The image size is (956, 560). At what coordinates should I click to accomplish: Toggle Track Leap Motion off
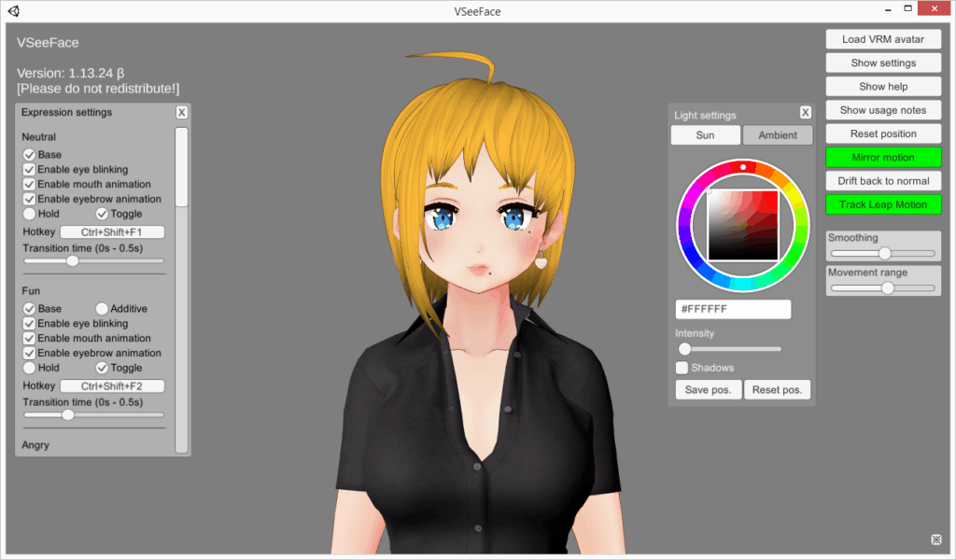coord(883,204)
